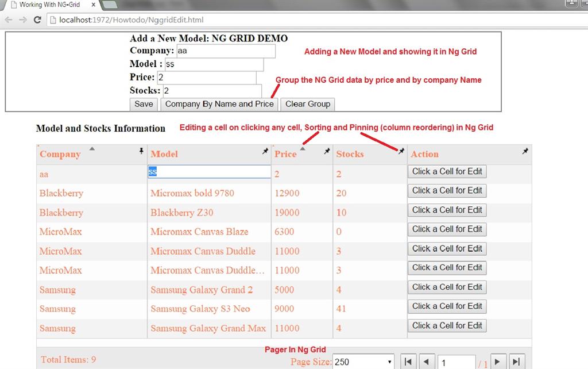
Task: Pin the Price column
Action: point(327,151)
